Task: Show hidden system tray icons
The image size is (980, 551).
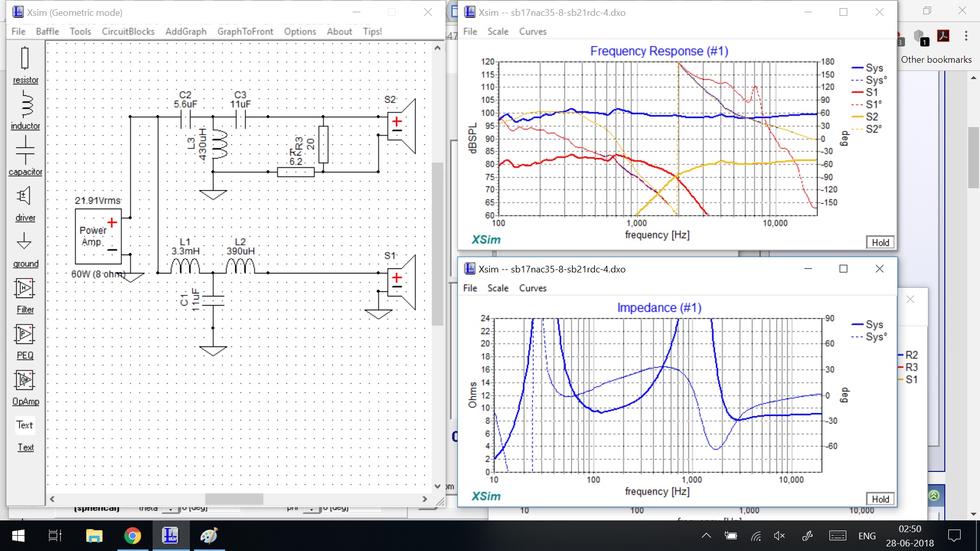Action: (706, 536)
